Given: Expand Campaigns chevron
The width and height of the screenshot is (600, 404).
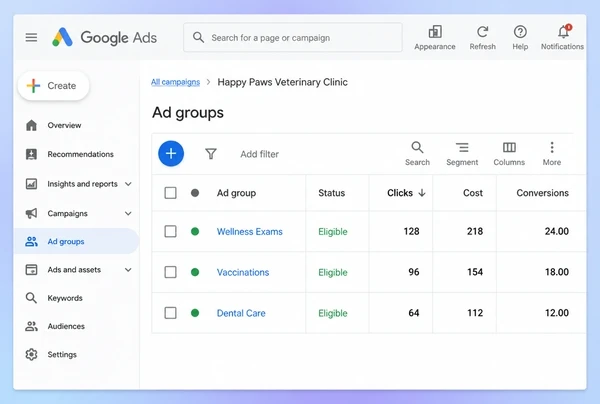Looking at the screenshot, I should 128,213.
